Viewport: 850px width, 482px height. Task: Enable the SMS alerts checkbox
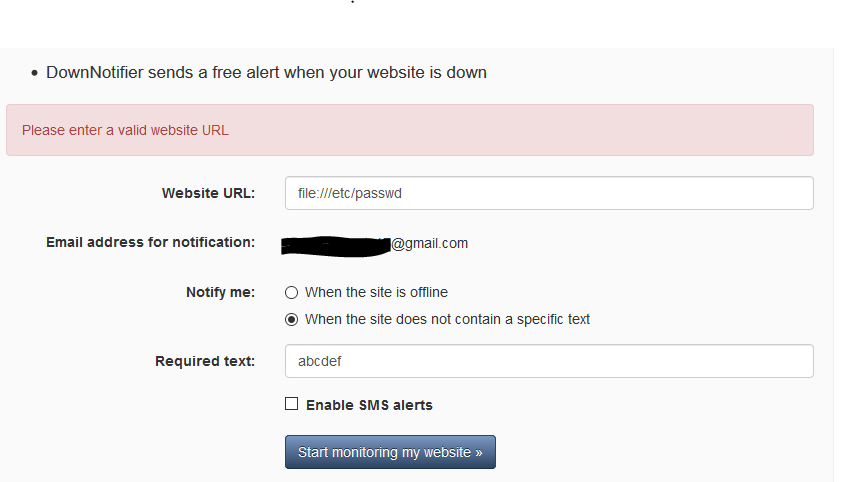(x=292, y=404)
